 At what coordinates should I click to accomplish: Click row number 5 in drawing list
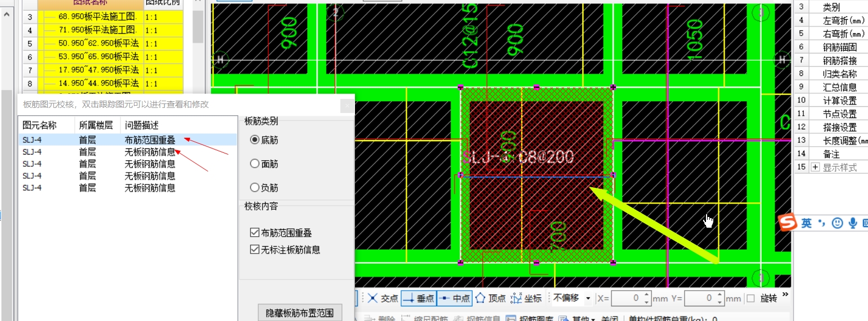point(30,44)
